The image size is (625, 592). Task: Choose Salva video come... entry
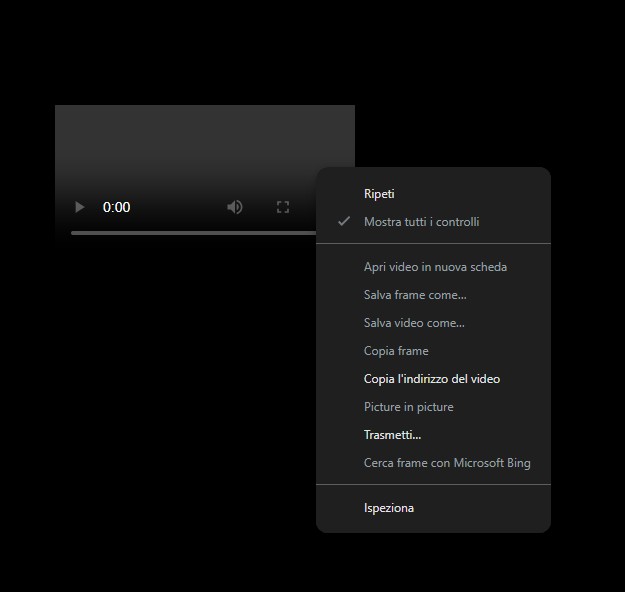click(x=433, y=323)
